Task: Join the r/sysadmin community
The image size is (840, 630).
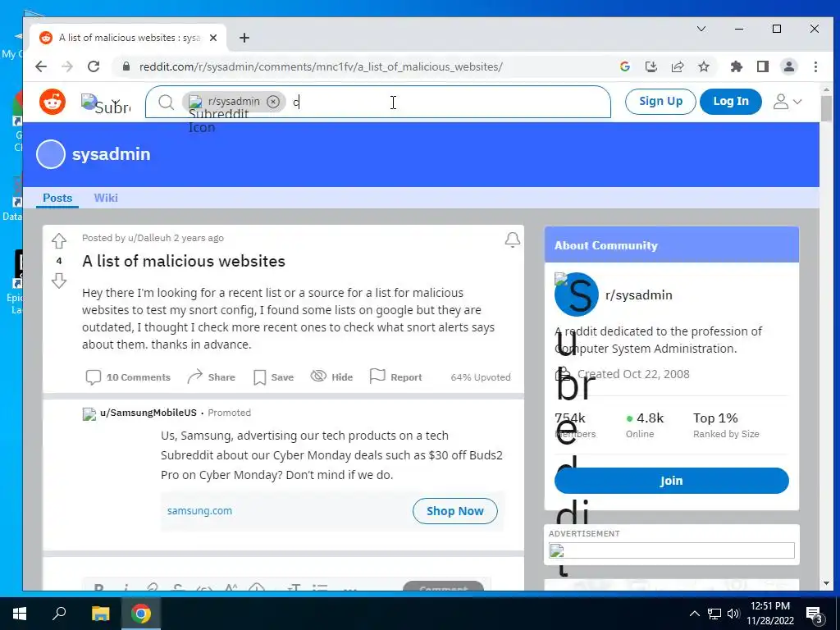Action: pyautogui.click(x=671, y=481)
